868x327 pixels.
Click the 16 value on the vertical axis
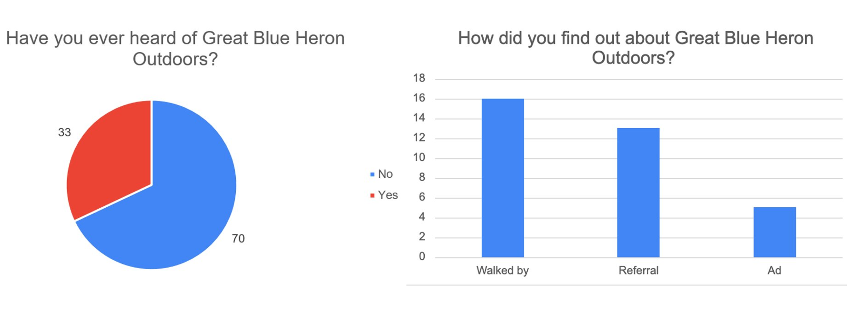pos(419,98)
